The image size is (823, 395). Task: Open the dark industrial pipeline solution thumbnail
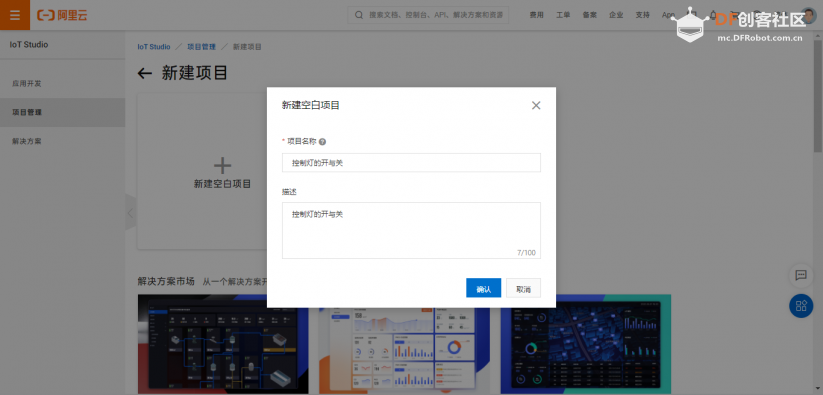coord(223,344)
